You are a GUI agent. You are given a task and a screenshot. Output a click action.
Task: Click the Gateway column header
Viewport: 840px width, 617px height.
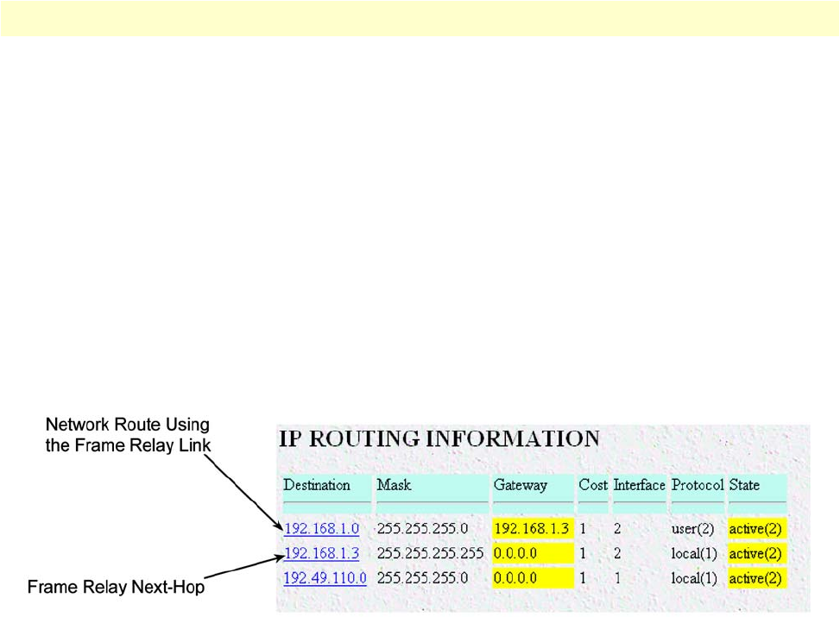520,485
